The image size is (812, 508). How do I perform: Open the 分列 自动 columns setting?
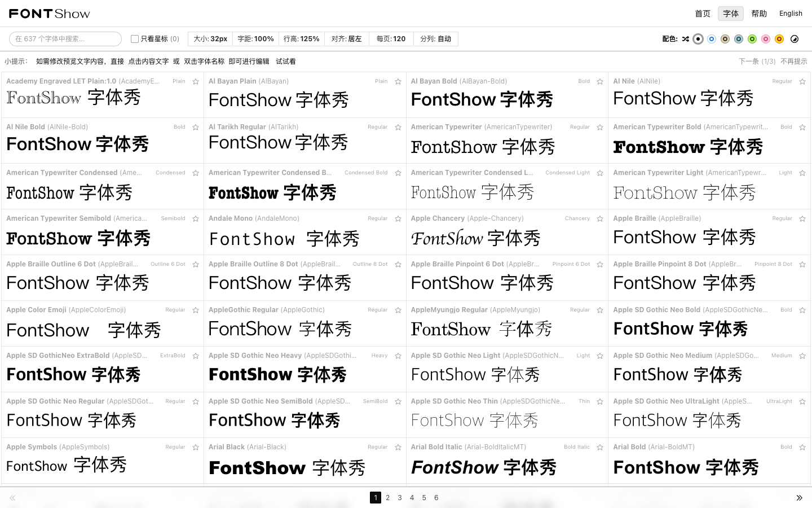click(x=436, y=39)
